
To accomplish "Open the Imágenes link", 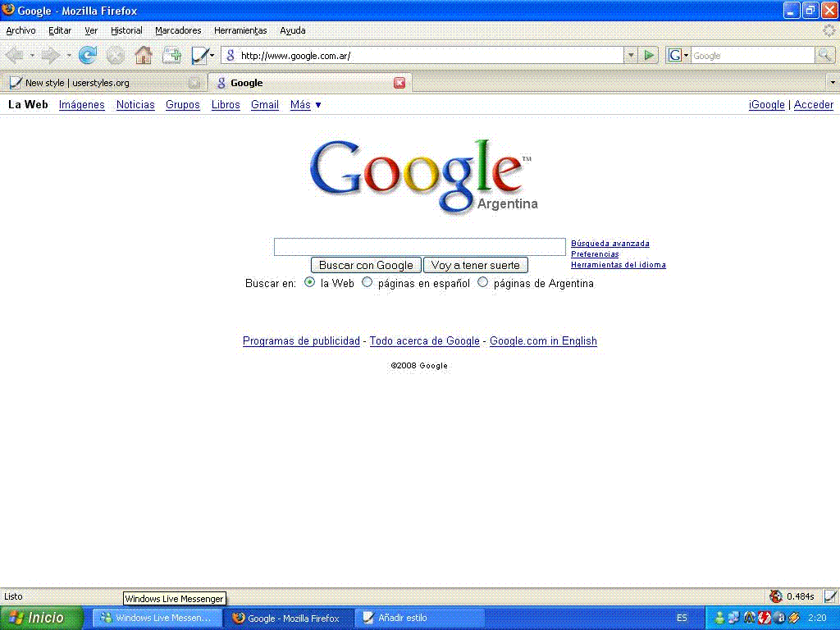I will point(81,104).
